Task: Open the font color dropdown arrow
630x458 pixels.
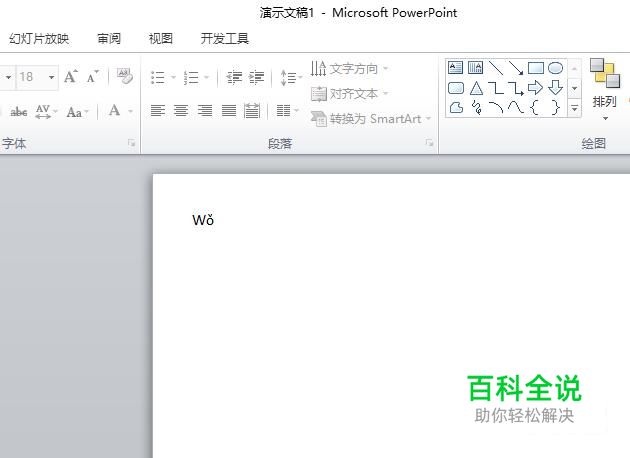Action: click(x=130, y=111)
